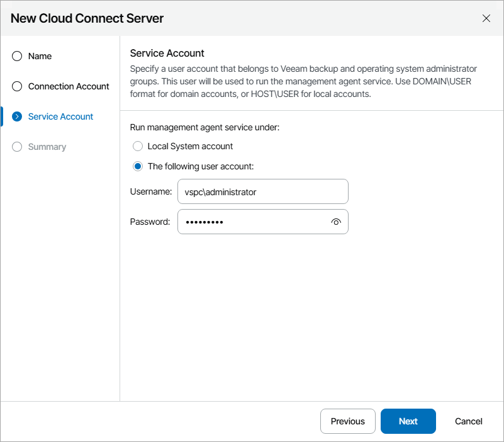Screen dimensions: 504x442
Task: Click the Previous button
Action: tap(347, 421)
